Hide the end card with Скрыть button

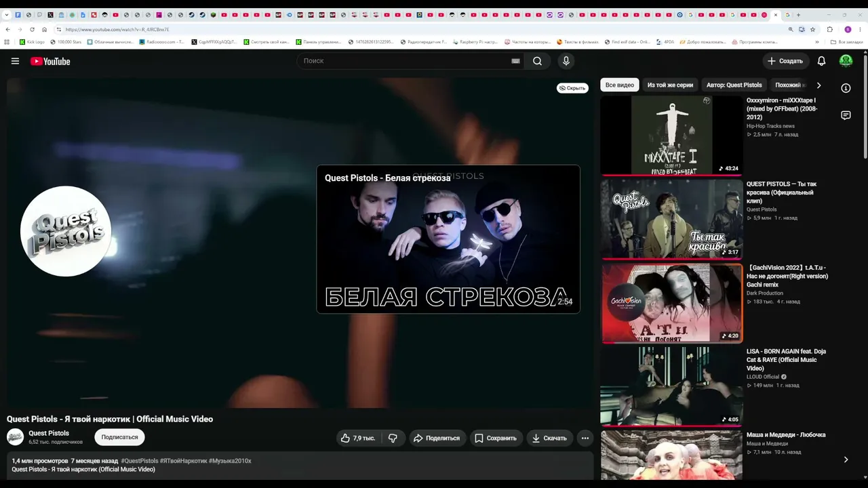572,88
